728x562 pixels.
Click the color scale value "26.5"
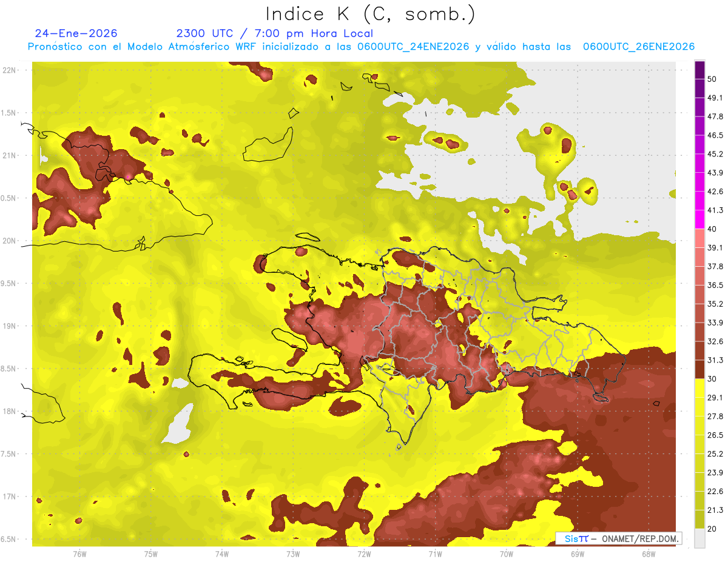pyautogui.click(x=715, y=435)
